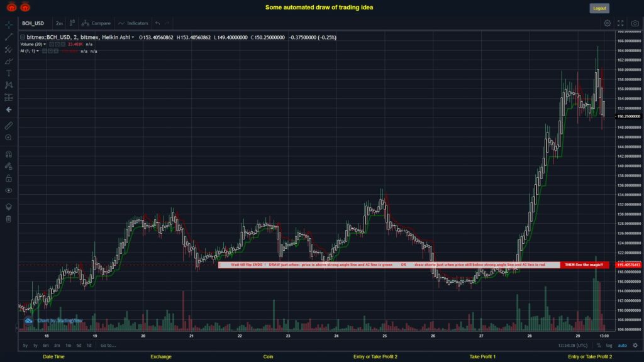Toggle auto scale
The height and width of the screenshot is (362, 644).
[x=623, y=346]
